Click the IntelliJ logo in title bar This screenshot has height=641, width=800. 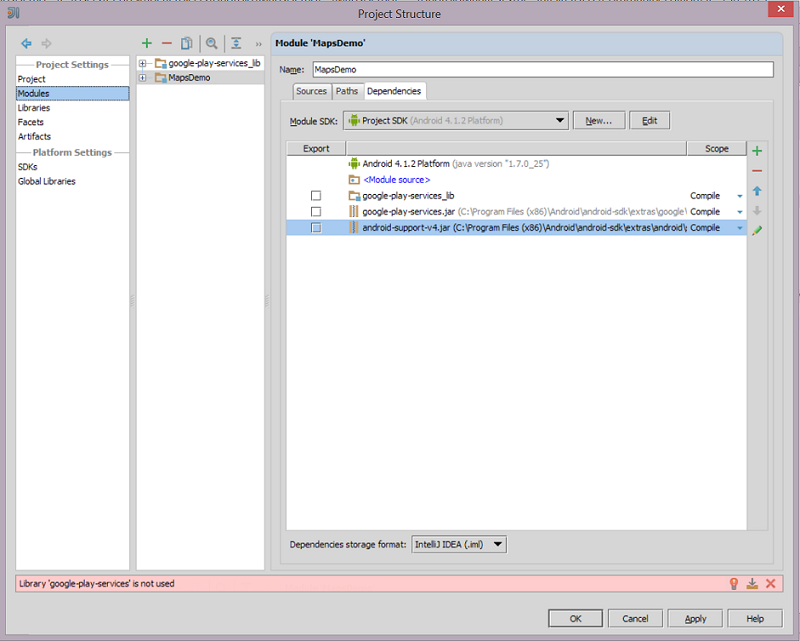pos(13,13)
